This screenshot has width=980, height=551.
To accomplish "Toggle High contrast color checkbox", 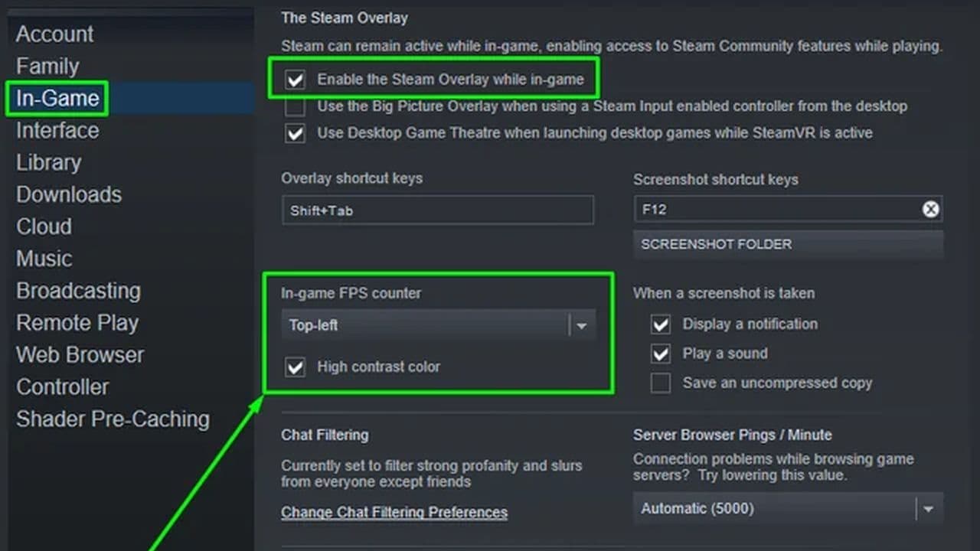I will point(295,367).
